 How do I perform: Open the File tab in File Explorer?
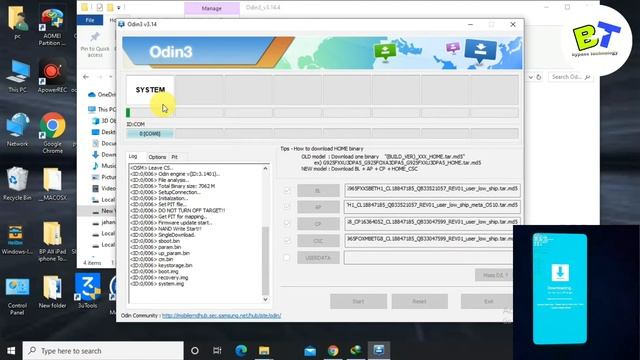(x=90, y=20)
